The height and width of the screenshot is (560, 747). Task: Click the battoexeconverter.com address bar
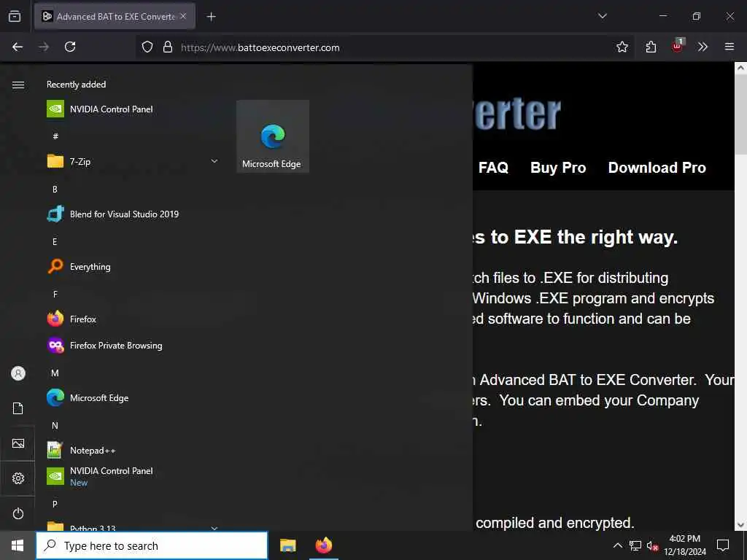coord(386,47)
